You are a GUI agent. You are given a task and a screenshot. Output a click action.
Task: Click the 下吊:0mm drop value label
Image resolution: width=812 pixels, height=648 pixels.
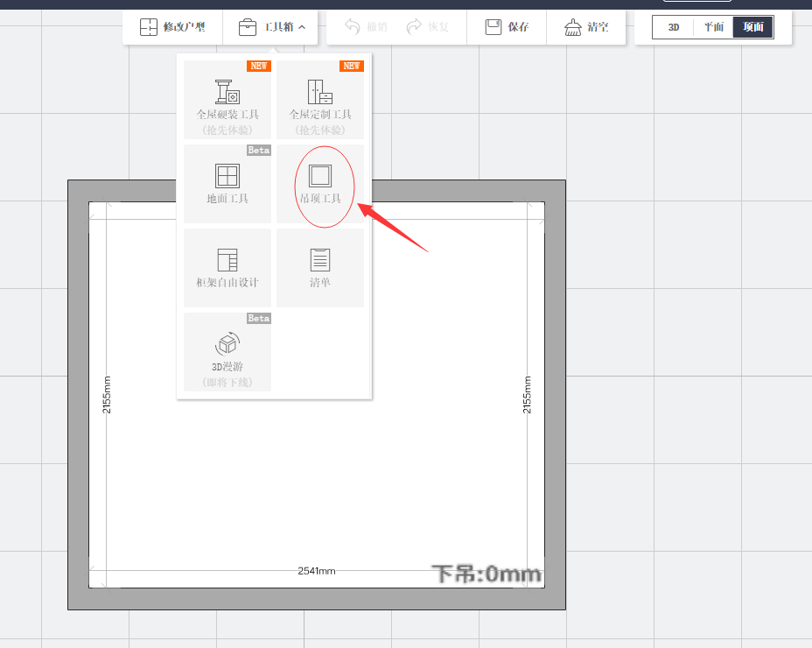486,574
